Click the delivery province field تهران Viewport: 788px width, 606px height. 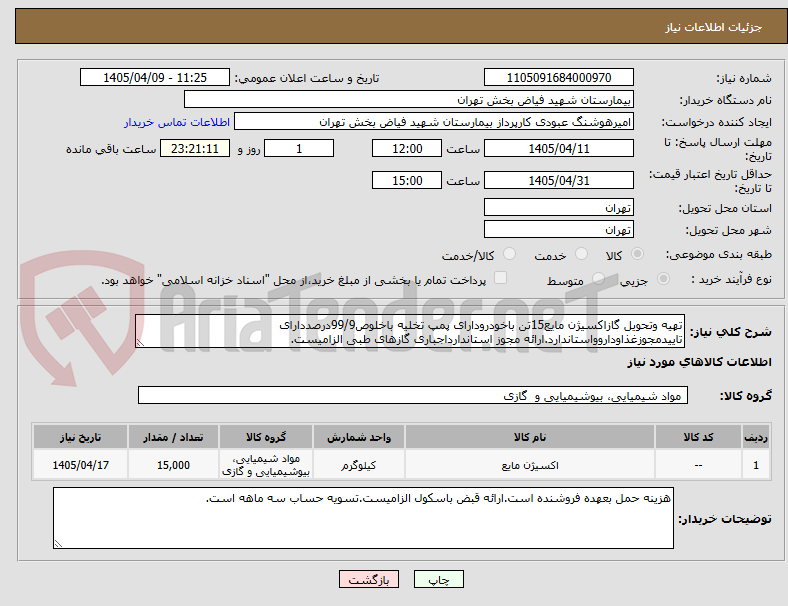point(558,208)
